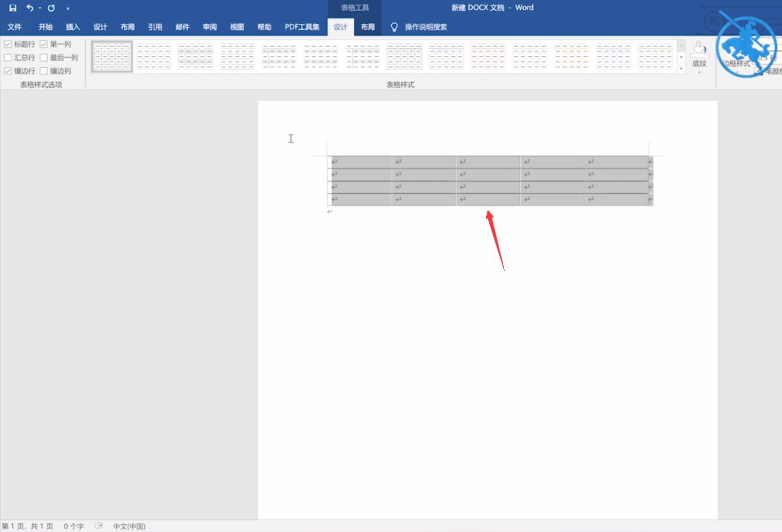Click the lightbulb Tell Me icon
The height and width of the screenshot is (532, 782).
click(x=394, y=27)
